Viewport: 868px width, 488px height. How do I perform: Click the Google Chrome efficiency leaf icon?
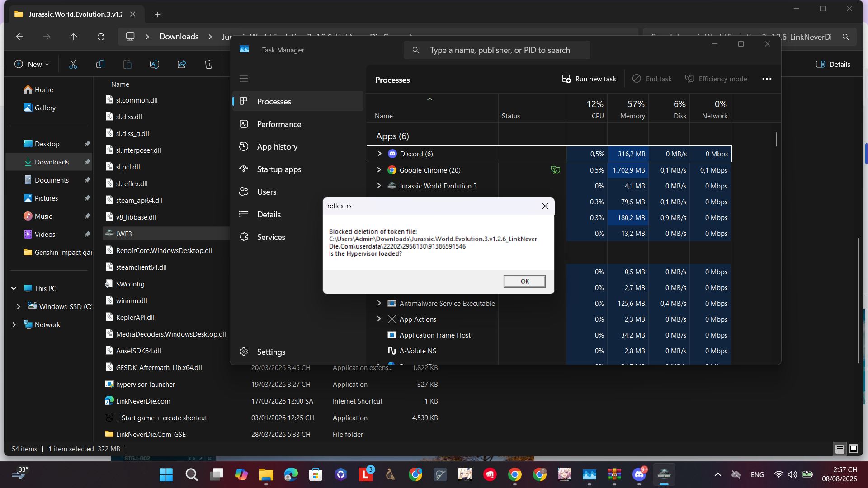click(555, 170)
